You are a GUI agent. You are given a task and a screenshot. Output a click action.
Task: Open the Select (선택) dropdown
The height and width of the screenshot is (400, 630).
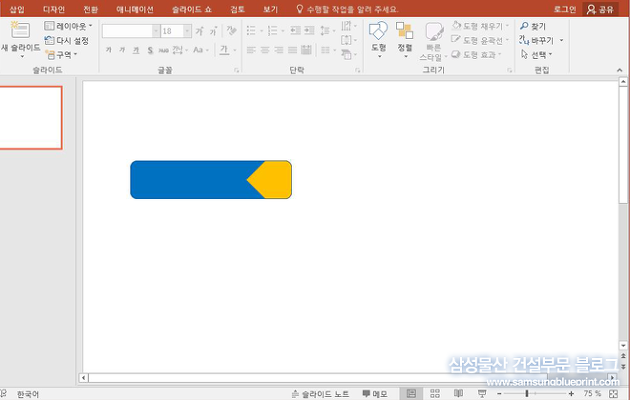(x=536, y=54)
